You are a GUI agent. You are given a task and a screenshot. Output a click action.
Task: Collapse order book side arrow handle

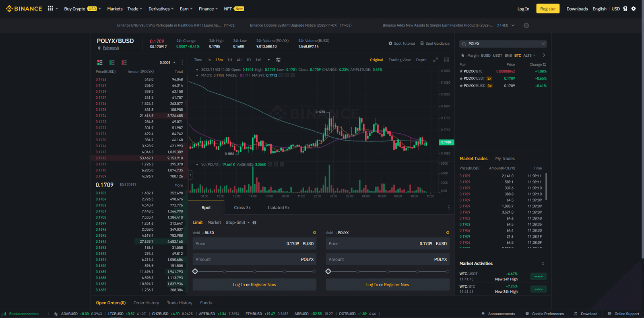pos(190,175)
